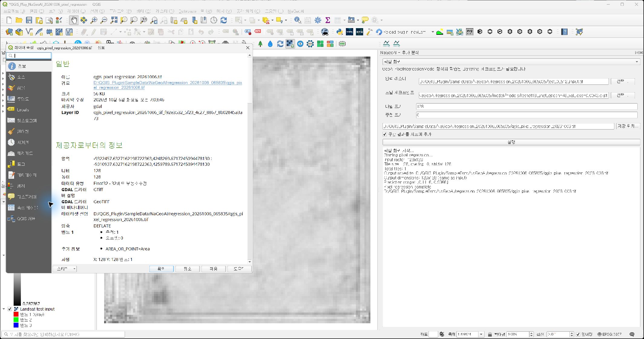Open the NaGeoAI menu
Screen dimensions: 644x339
click(x=296, y=11)
